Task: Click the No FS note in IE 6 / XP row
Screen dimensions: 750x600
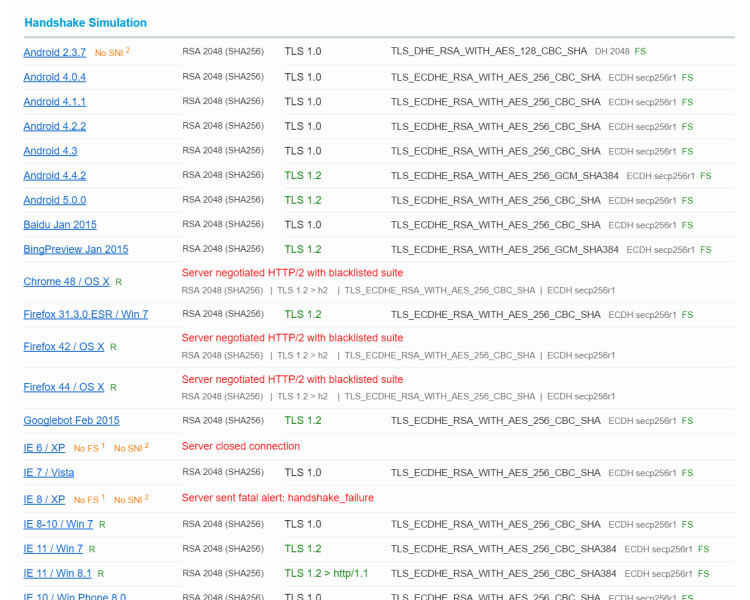Action: pos(89,448)
